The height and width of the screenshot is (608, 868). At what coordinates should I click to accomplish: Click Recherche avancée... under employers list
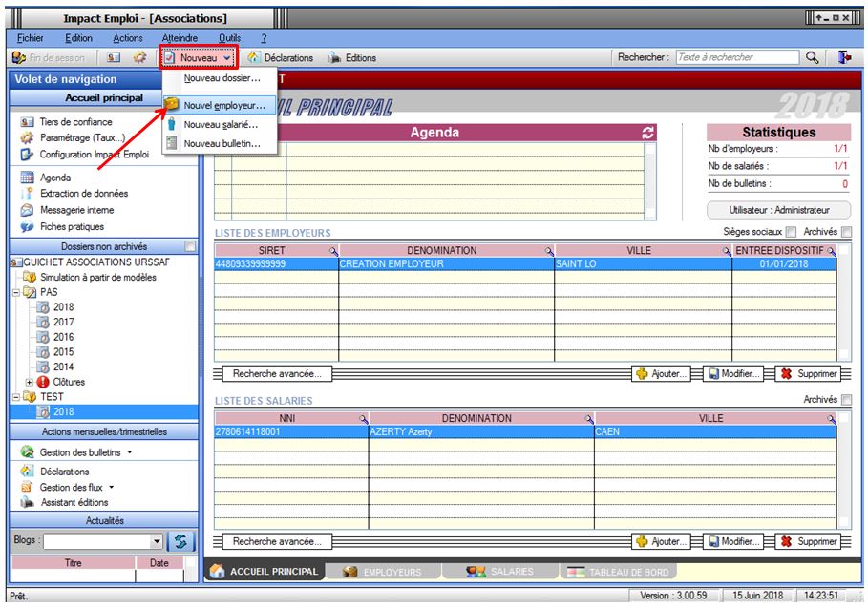[277, 374]
